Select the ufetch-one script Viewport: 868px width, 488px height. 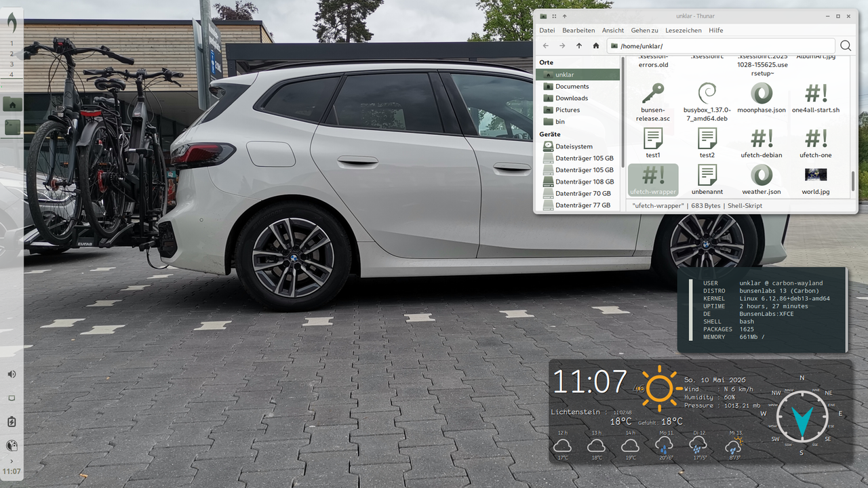816,143
